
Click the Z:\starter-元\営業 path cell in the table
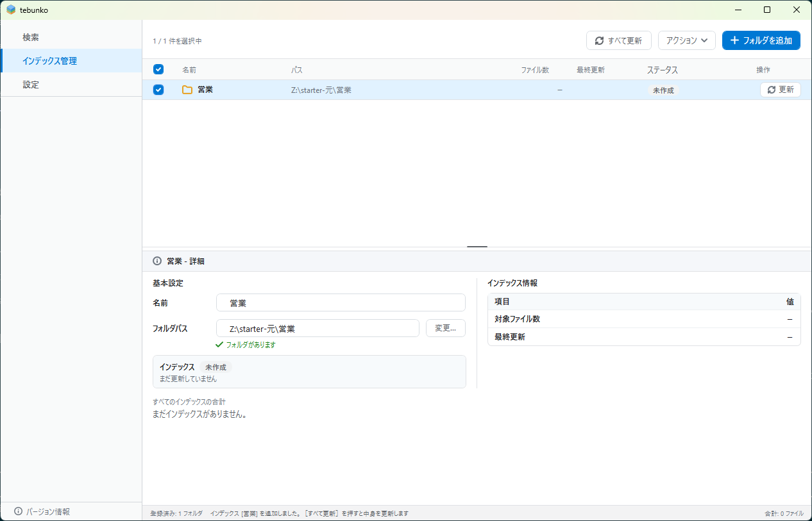pyautogui.click(x=321, y=90)
